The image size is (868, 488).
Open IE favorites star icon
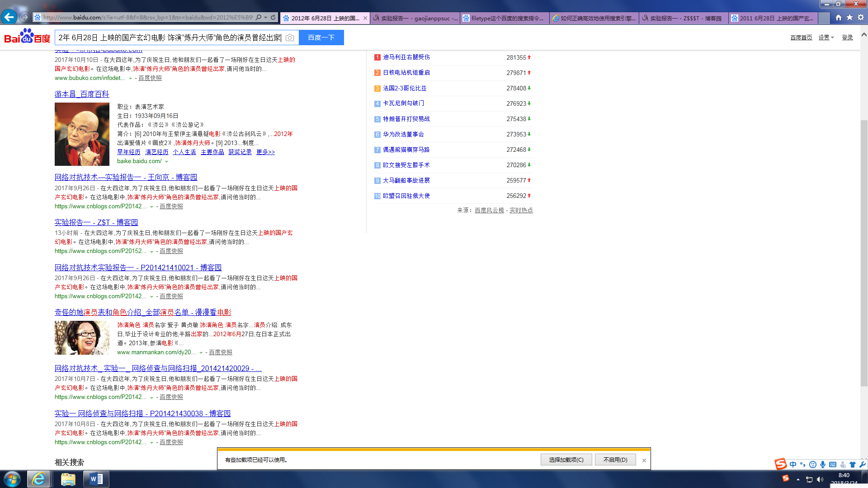pyautogui.click(x=849, y=18)
